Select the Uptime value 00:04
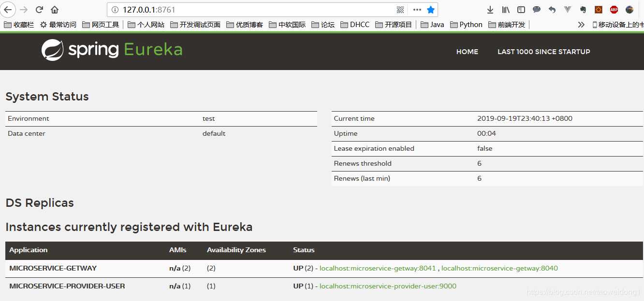Image resolution: width=644 pixels, height=301 pixels. click(x=486, y=133)
